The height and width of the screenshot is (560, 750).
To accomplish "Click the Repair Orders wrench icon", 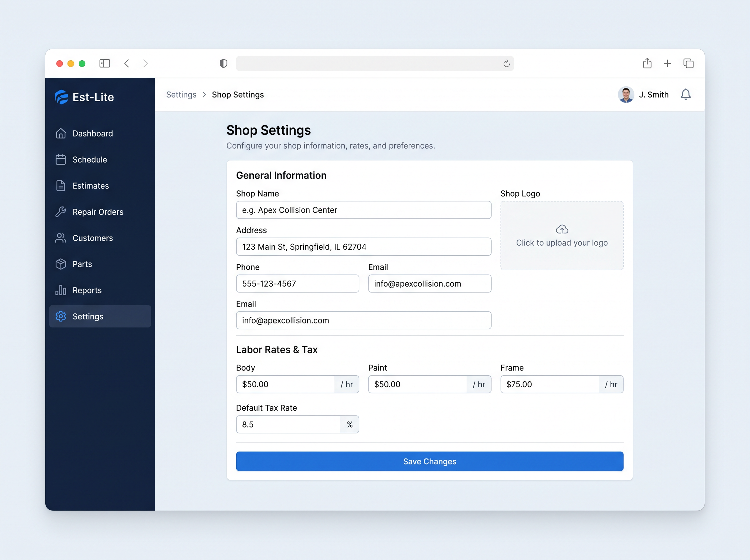I will pyautogui.click(x=61, y=212).
